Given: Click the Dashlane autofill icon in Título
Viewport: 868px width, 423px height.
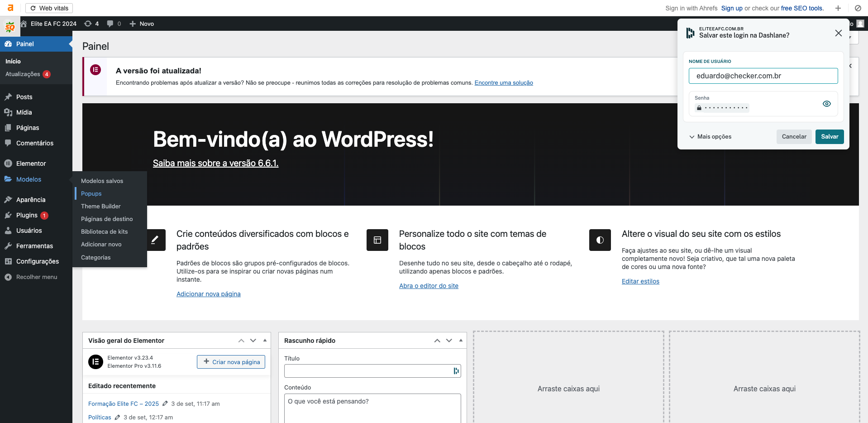Looking at the screenshot, I should (x=456, y=371).
